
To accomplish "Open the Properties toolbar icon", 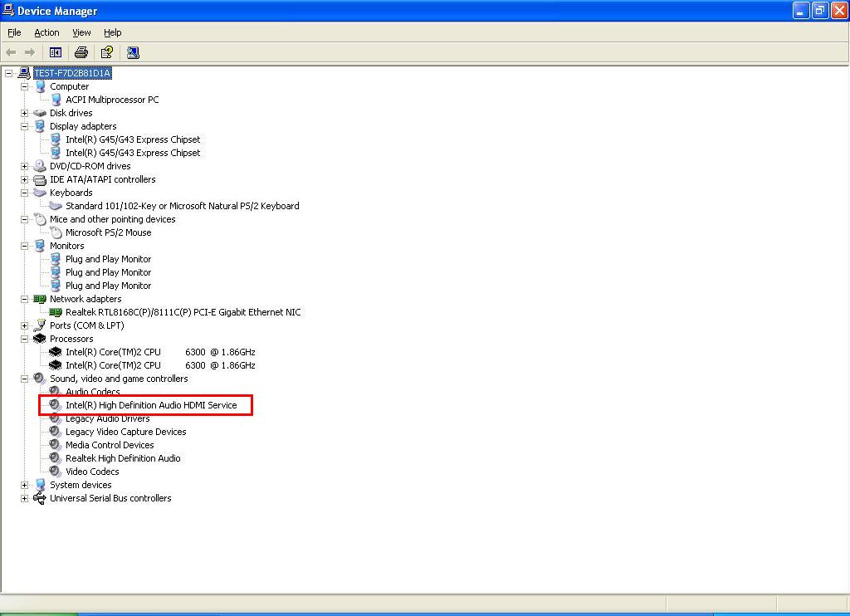I will point(107,52).
